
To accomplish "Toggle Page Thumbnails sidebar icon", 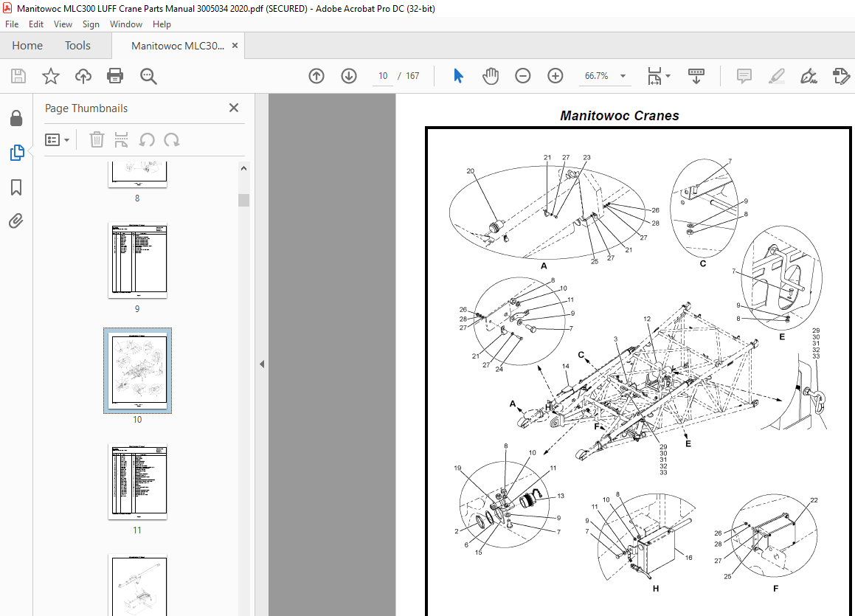I will pyautogui.click(x=16, y=153).
